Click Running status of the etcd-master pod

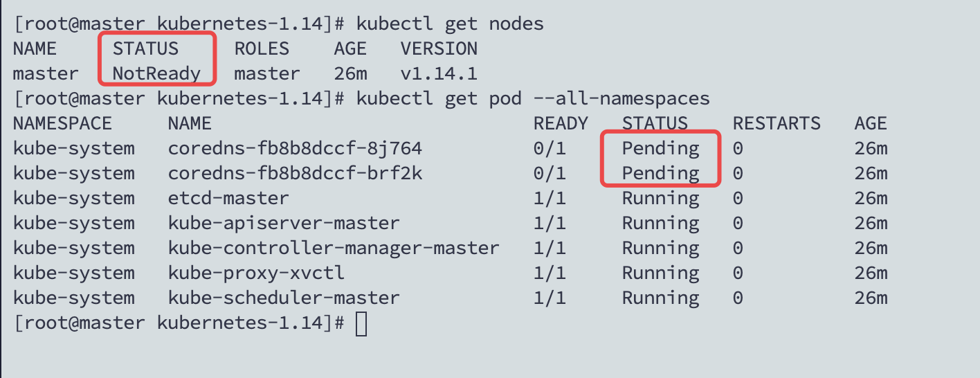pyautogui.click(x=660, y=198)
